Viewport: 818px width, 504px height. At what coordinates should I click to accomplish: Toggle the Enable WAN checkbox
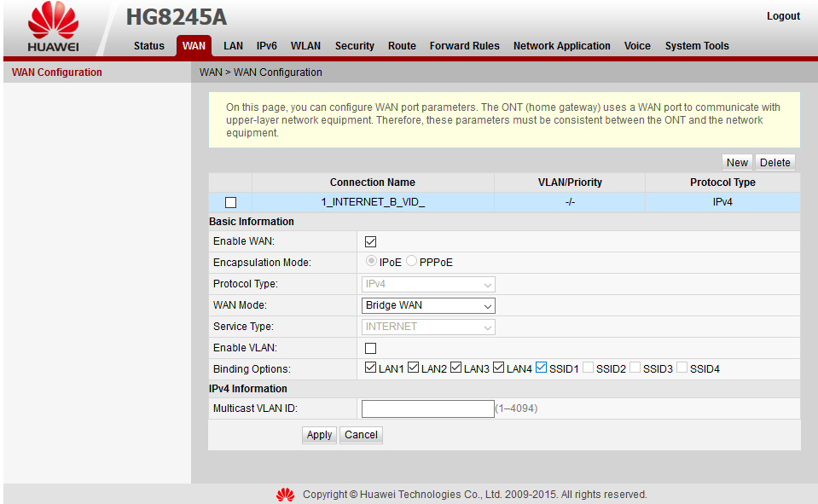coord(370,241)
